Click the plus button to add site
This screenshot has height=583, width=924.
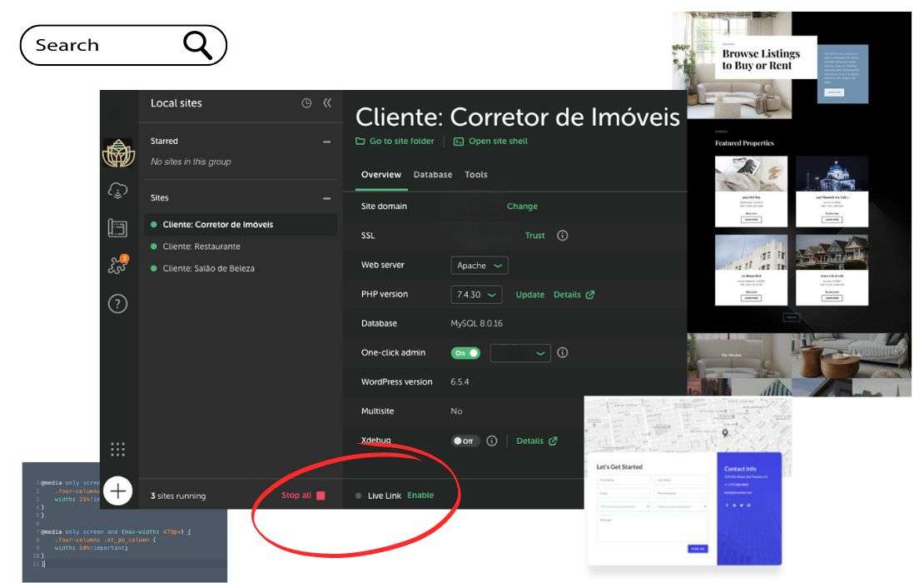pos(118,491)
